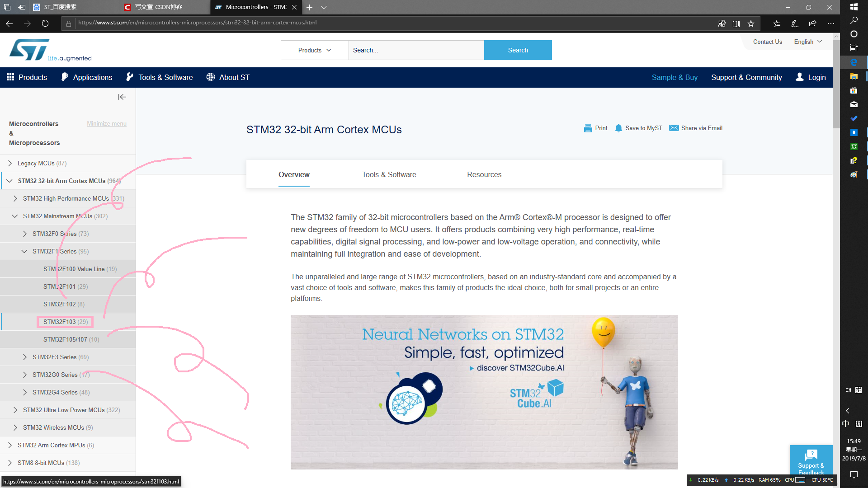Open Support & Community link
868x488 pixels.
(746, 77)
